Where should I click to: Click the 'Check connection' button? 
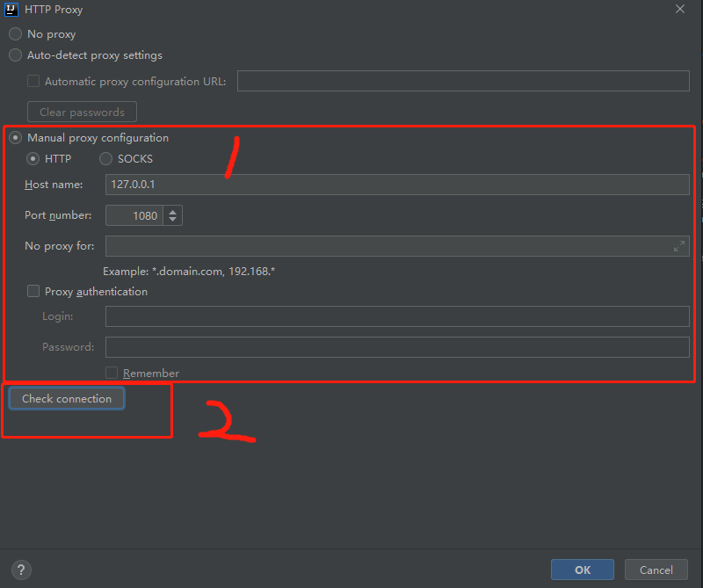tap(66, 398)
